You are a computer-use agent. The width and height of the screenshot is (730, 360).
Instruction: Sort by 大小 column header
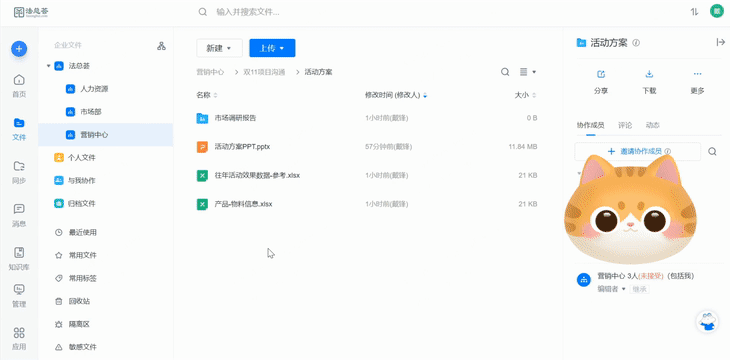(525, 95)
